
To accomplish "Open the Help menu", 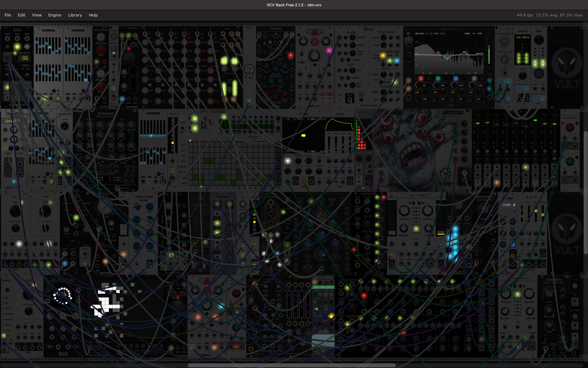I will 93,15.
